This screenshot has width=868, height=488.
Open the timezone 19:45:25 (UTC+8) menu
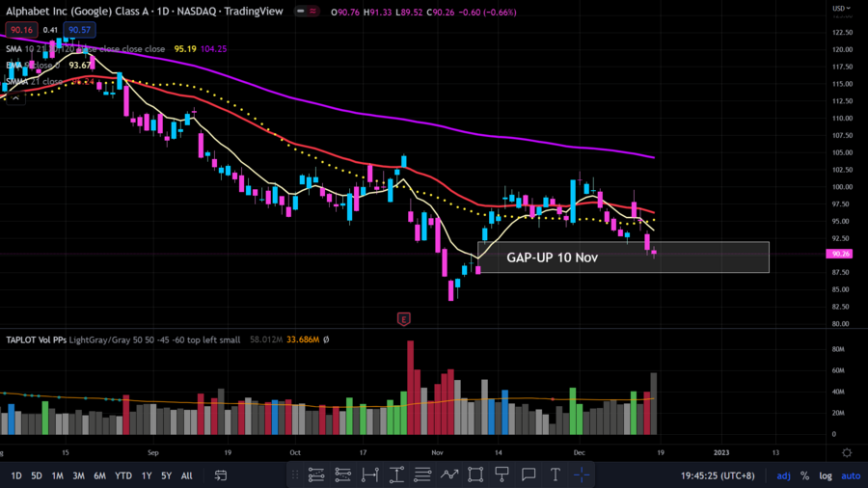tap(718, 475)
